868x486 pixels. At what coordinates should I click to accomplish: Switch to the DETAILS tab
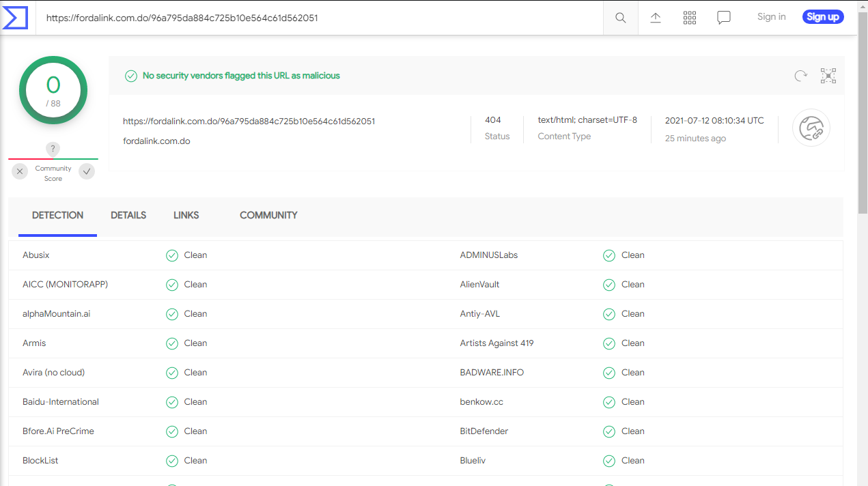(128, 215)
